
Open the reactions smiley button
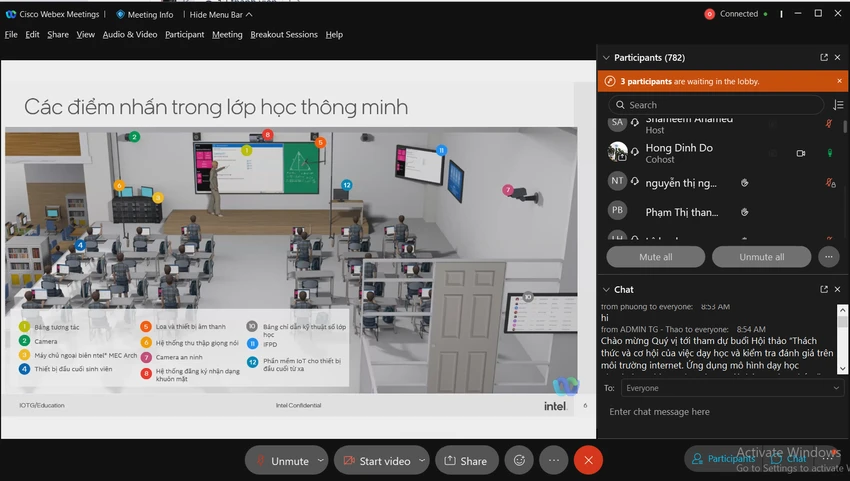[x=519, y=460]
